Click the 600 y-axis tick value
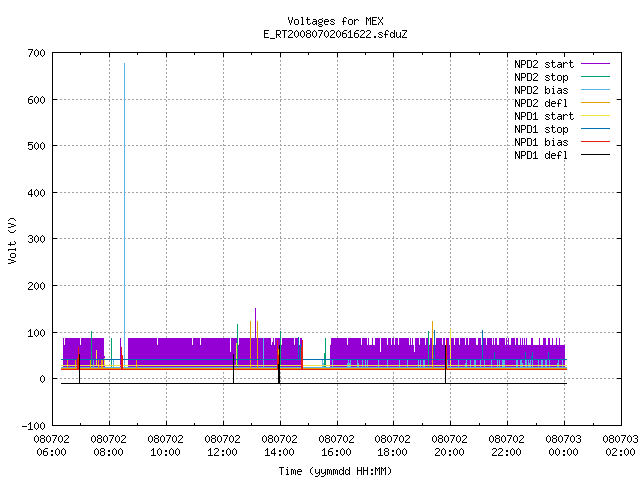640x480 pixels. tap(37, 100)
